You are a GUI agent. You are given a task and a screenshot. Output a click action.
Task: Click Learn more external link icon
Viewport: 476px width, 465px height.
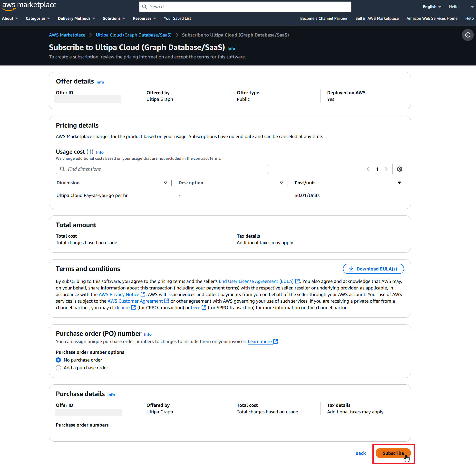tap(275, 341)
